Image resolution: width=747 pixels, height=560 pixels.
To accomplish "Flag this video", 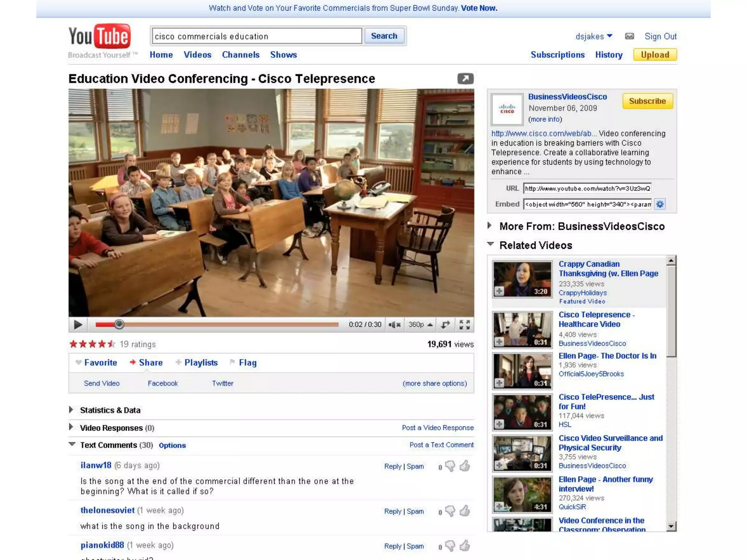I will (x=247, y=362).
